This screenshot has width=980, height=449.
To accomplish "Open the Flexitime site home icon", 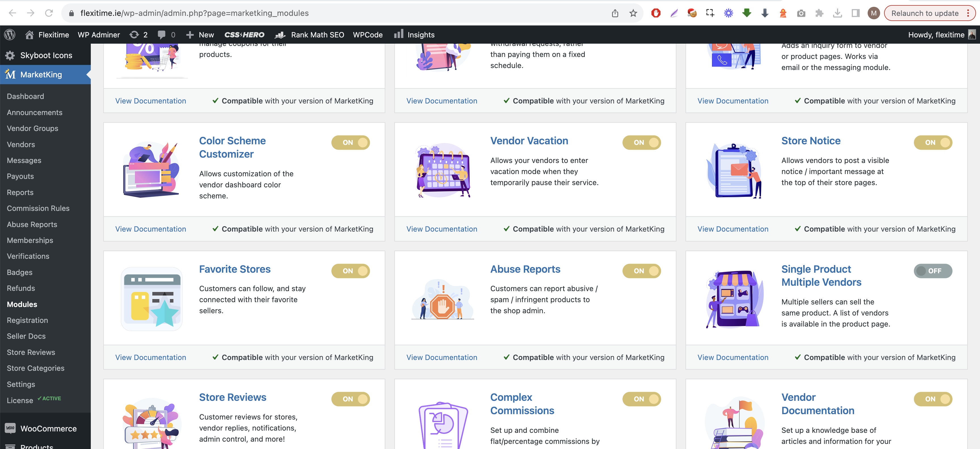I will point(29,35).
